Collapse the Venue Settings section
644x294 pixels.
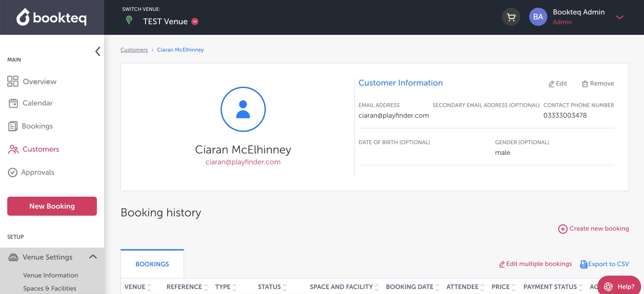[93, 257]
